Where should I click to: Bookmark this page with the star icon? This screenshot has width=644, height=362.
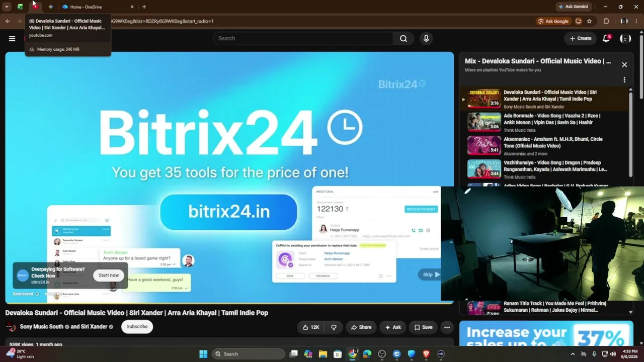[589, 21]
